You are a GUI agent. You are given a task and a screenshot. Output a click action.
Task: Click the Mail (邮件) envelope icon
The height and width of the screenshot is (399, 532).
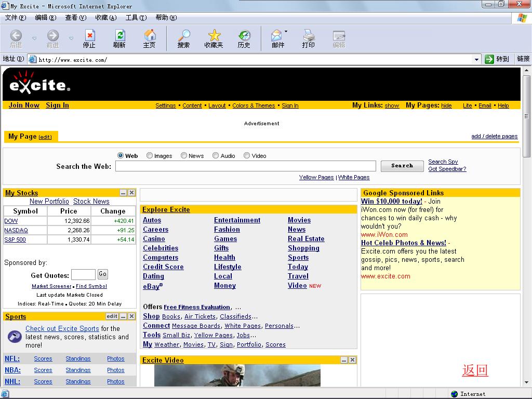pos(276,36)
